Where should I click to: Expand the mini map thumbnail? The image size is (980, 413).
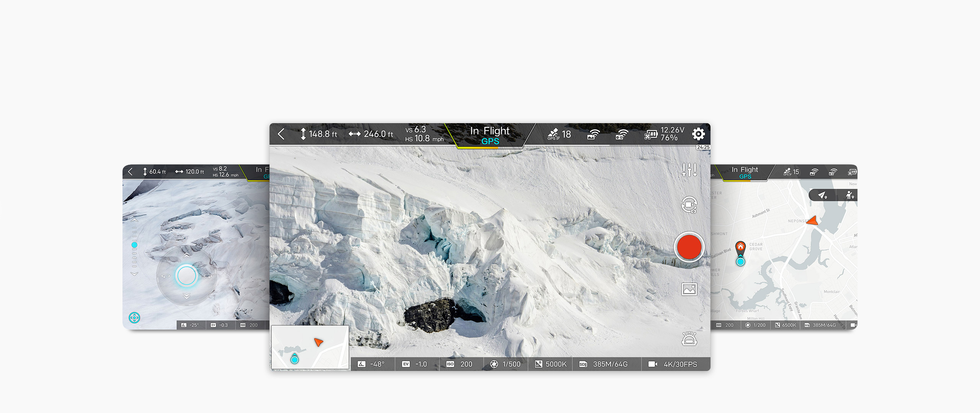[x=310, y=347]
